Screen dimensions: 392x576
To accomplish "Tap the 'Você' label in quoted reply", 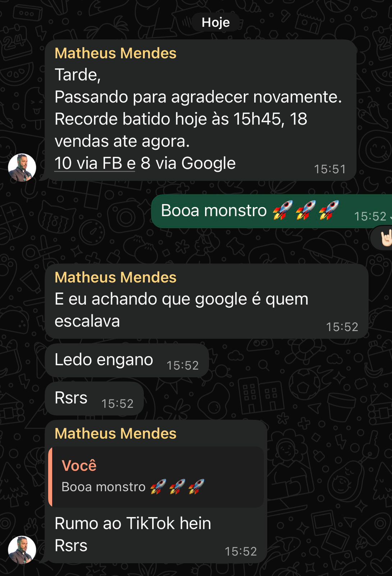I will (x=79, y=465).
